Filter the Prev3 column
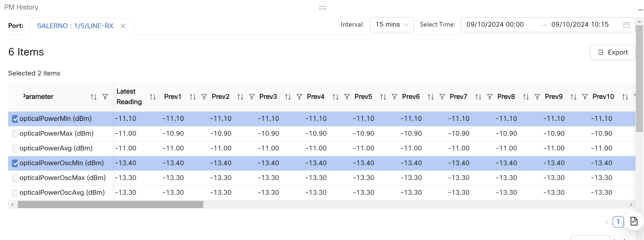The height and width of the screenshot is (240, 644). 299,97
